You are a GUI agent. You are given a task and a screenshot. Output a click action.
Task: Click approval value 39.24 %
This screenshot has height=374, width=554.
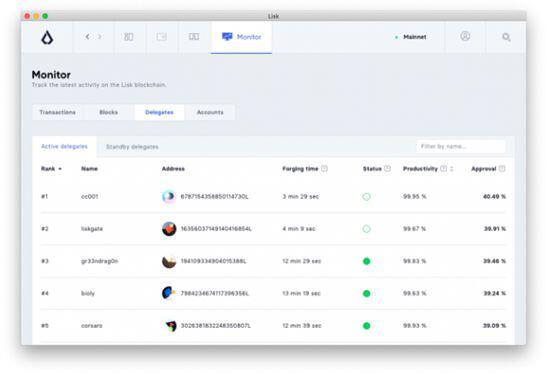(494, 293)
